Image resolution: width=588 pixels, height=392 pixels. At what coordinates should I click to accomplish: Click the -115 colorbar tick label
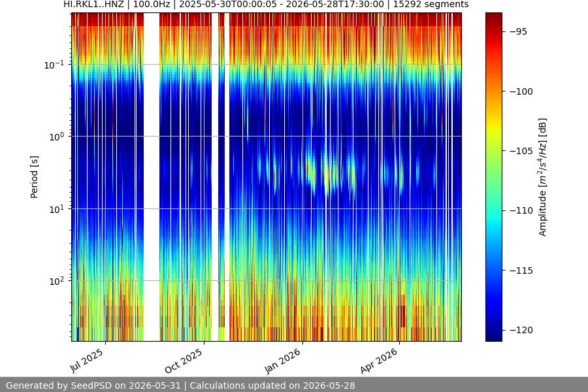pyautogui.click(x=521, y=270)
